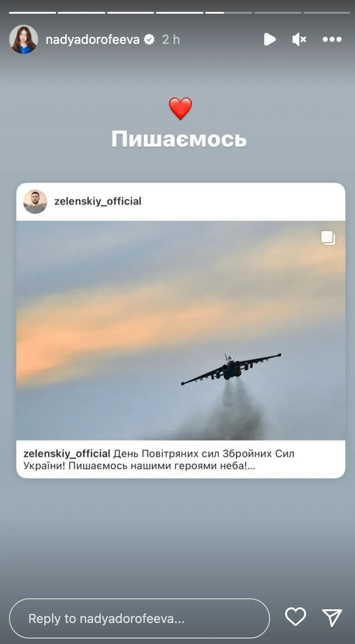Resume the story with the play button

(270, 40)
